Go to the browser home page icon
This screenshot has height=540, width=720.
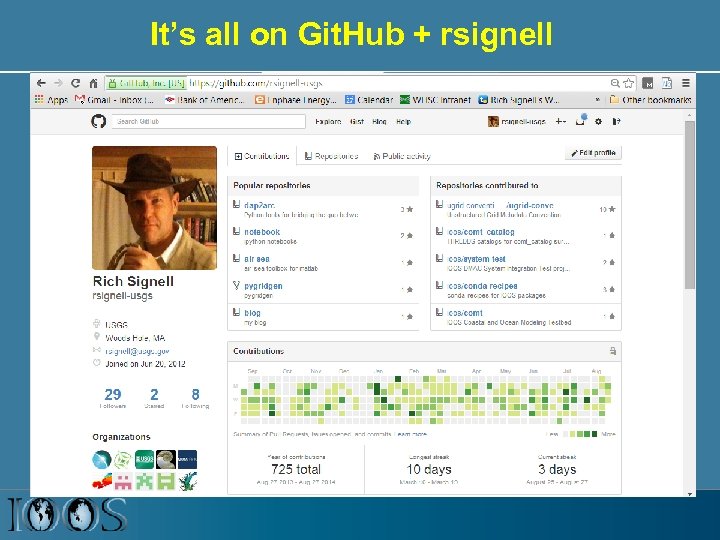93,83
